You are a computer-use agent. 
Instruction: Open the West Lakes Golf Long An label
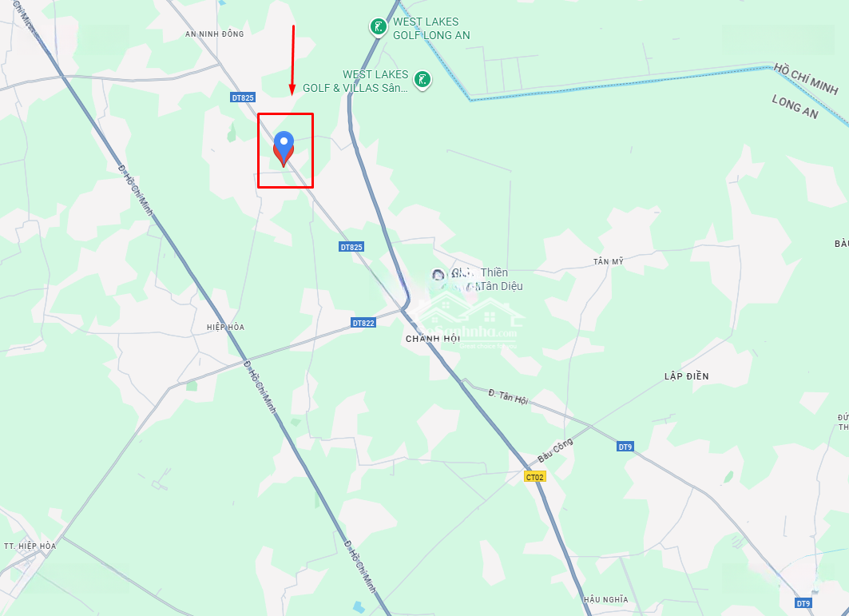(x=431, y=28)
